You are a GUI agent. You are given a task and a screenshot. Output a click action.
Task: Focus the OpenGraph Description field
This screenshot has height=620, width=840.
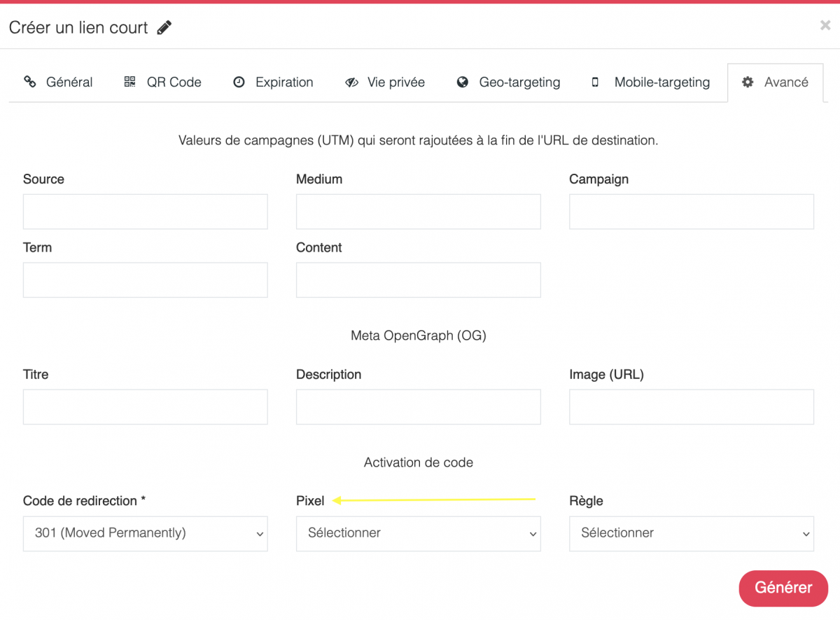(419, 407)
